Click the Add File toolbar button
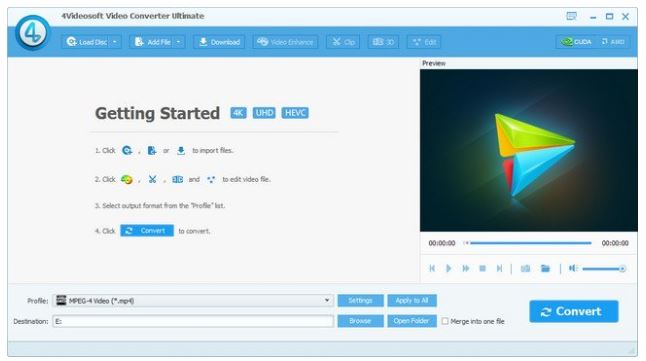 tap(152, 42)
